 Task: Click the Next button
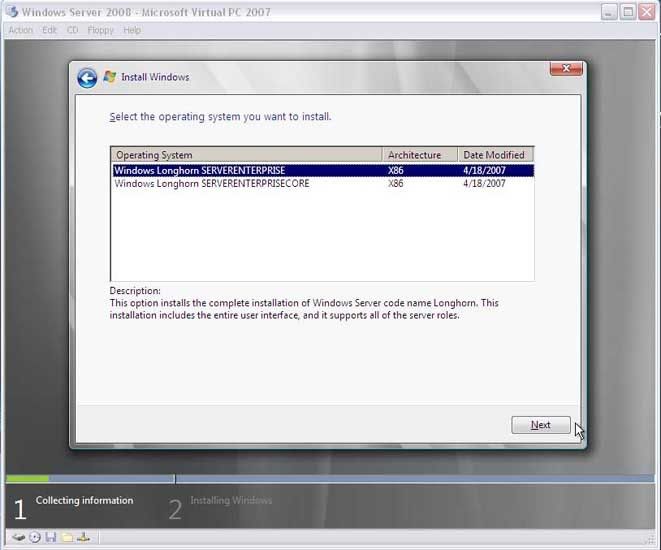point(541,425)
